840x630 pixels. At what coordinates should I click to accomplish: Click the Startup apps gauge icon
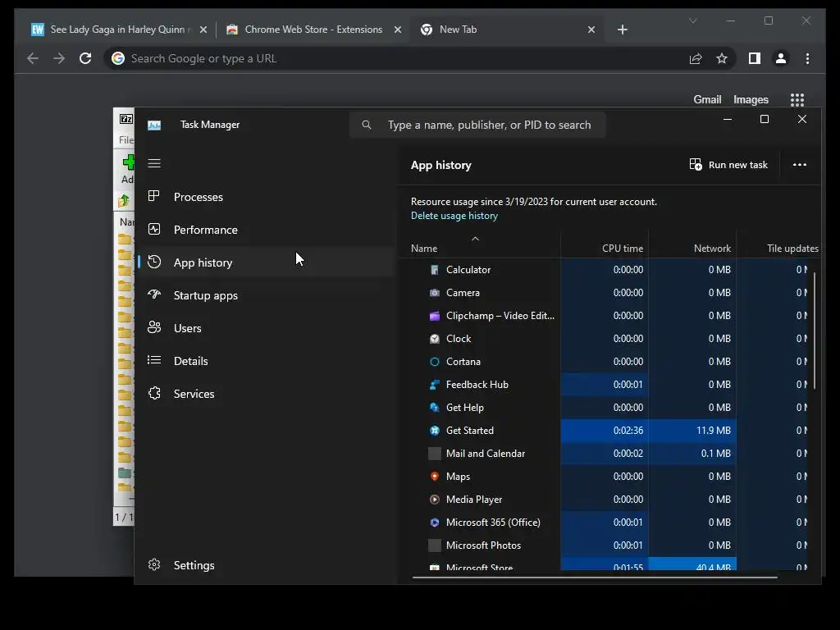(x=154, y=294)
